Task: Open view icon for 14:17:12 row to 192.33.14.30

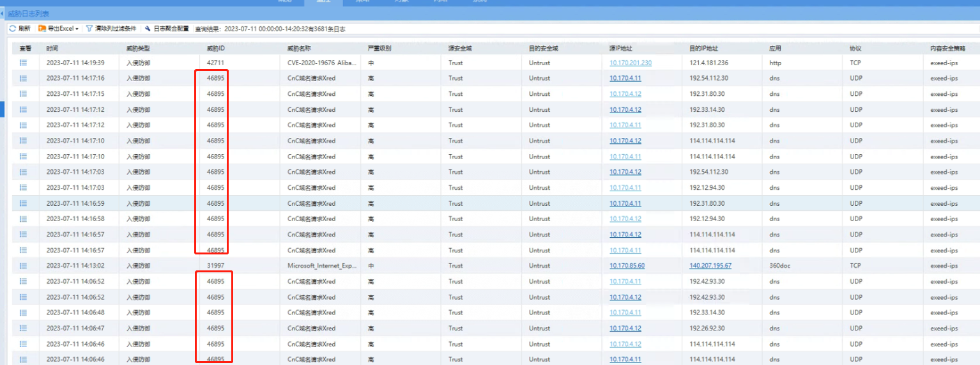Action: [23, 109]
